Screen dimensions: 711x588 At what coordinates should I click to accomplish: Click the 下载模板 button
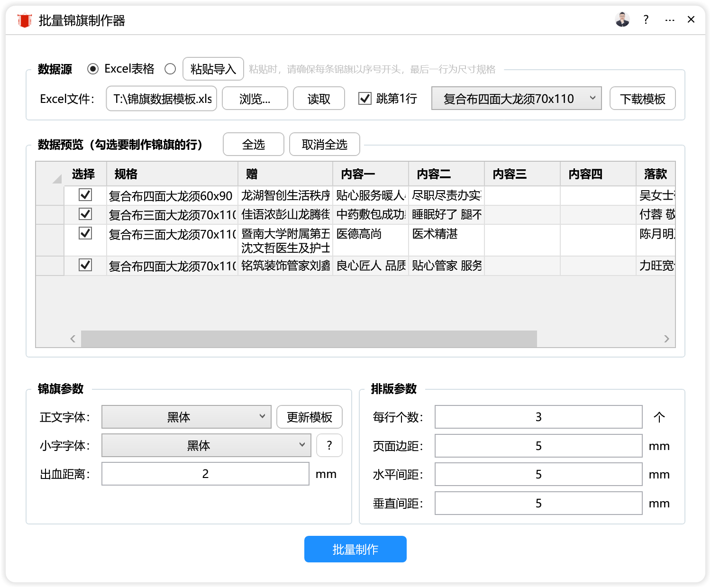coord(643,99)
